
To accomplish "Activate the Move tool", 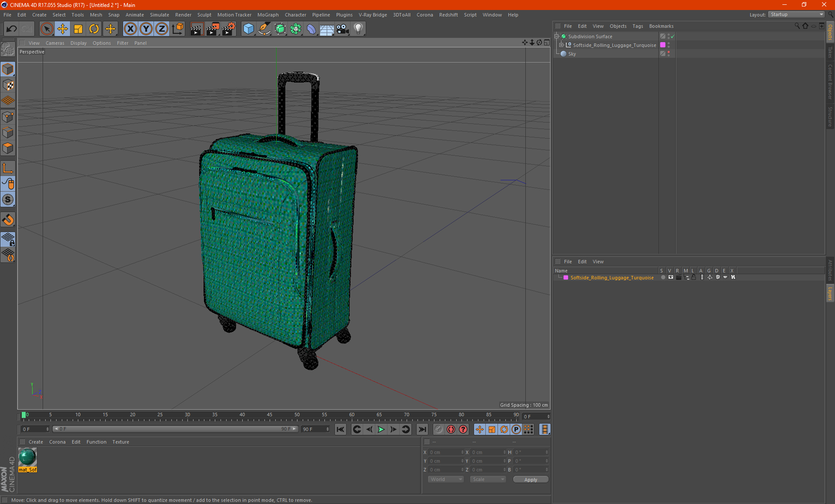I will click(x=63, y=29).
